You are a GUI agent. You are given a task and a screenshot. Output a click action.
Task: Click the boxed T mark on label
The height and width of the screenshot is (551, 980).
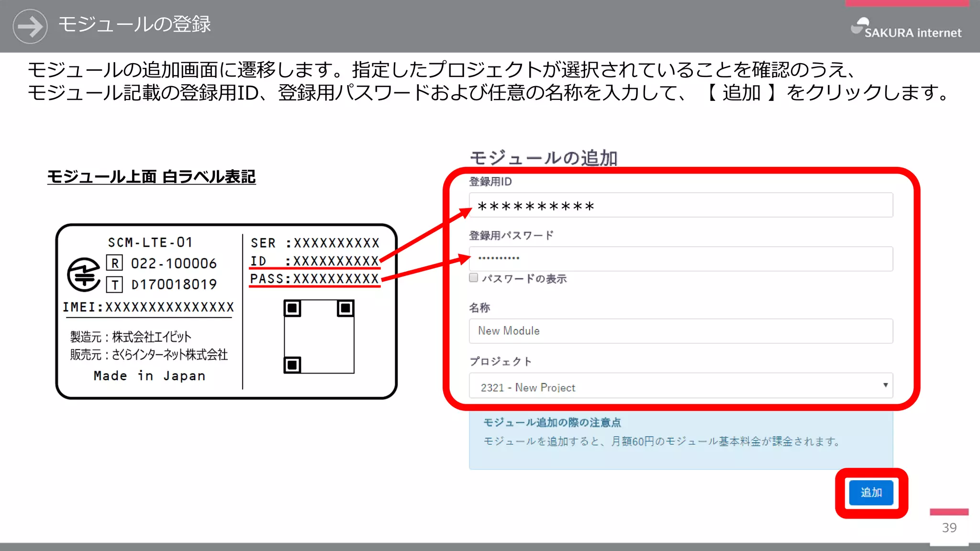[115, 285]
